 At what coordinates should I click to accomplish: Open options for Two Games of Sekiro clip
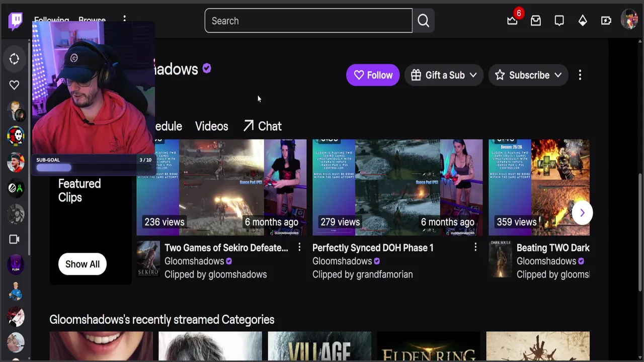pos(299,247)
